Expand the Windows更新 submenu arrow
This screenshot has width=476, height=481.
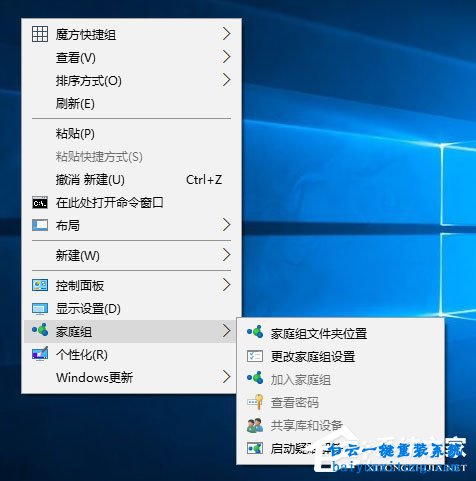point(226,377)
